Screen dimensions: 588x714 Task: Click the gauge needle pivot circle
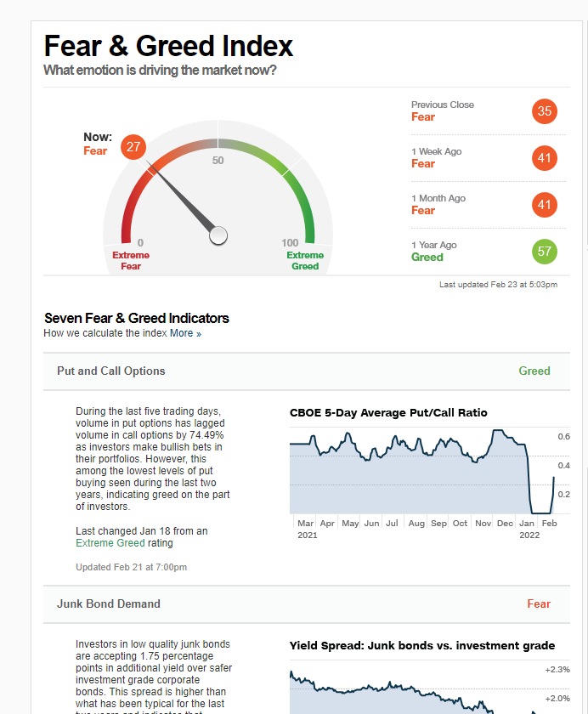[218, 235]
